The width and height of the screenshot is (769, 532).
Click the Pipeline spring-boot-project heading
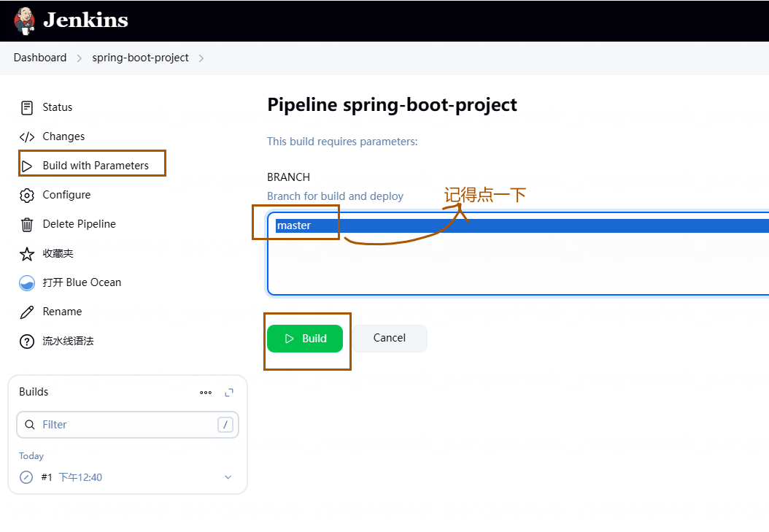point(392,105)
